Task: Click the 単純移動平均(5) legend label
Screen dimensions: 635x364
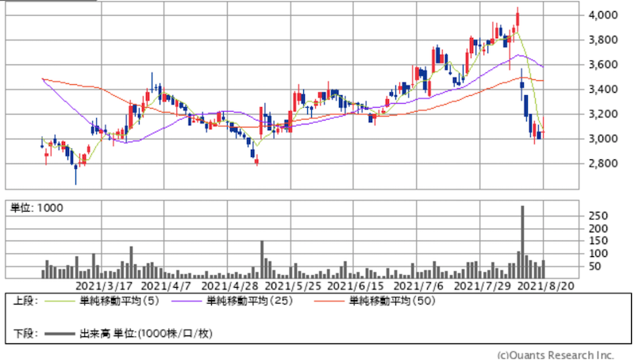Action: (120, 301)
